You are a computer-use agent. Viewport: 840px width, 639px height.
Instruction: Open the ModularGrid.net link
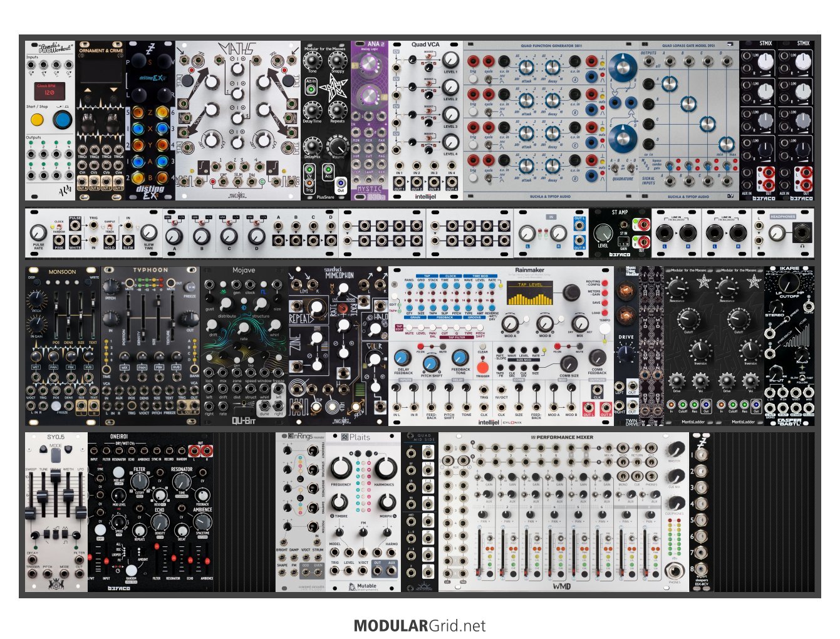point(419,625)
